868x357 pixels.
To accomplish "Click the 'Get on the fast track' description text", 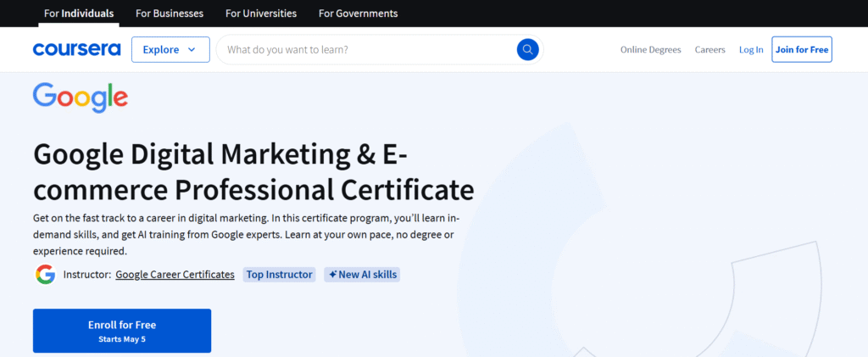I will point(247,235).
